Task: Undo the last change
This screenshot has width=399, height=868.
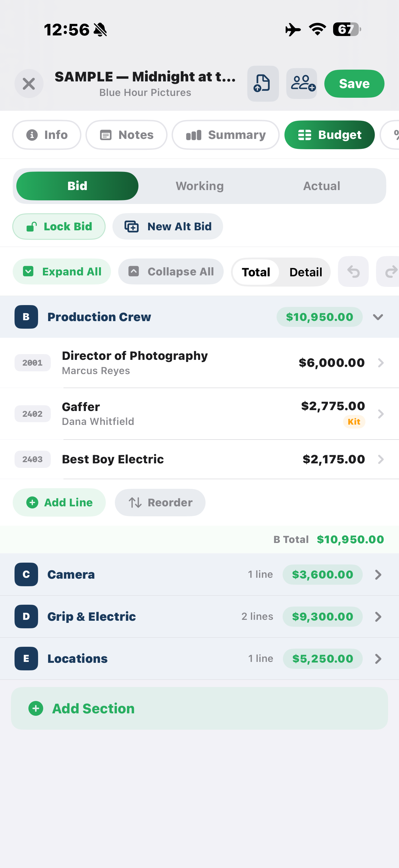Action: coord(353,271)
